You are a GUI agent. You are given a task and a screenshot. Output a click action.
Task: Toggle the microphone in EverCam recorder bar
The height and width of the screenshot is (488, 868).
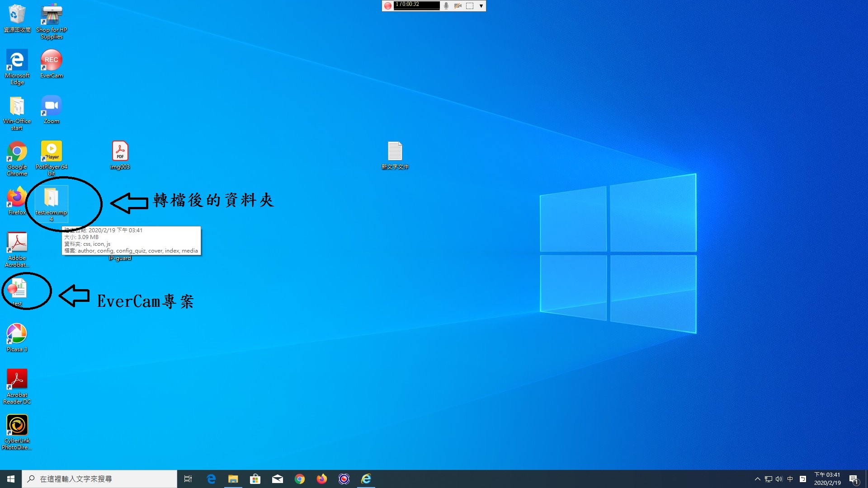click(446, 6)
